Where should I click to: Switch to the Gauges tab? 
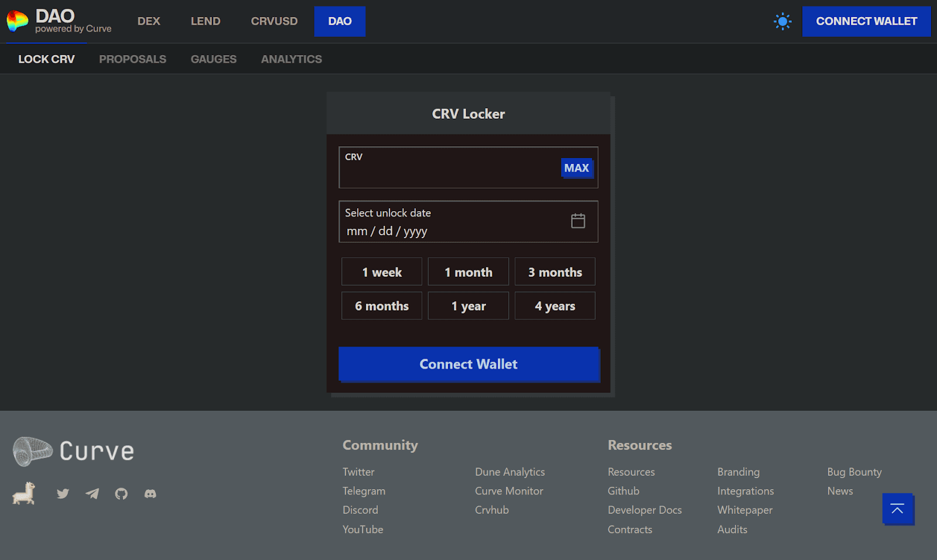coord(214,59)
